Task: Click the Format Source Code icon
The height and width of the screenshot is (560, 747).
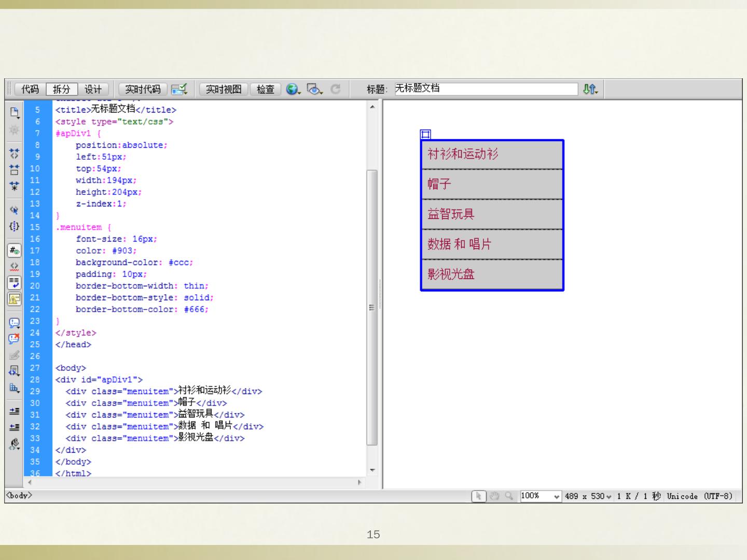Action: [x=14, y=444]
